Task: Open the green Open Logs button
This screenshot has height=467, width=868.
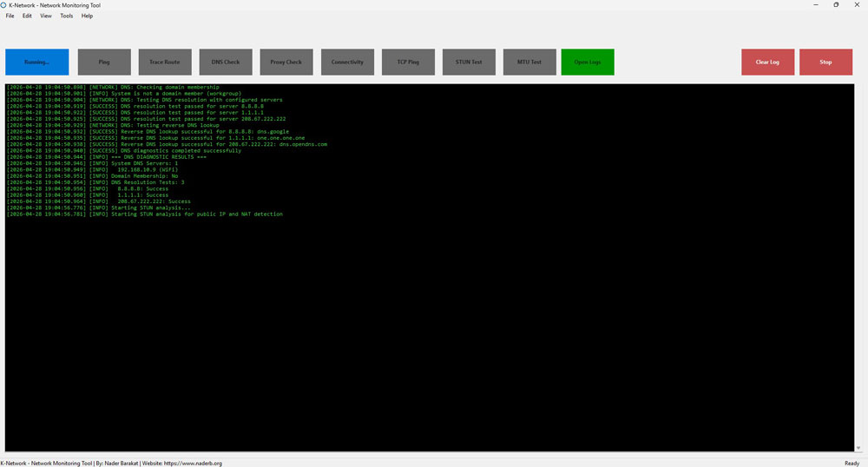Action: click(x=588, y=62)
